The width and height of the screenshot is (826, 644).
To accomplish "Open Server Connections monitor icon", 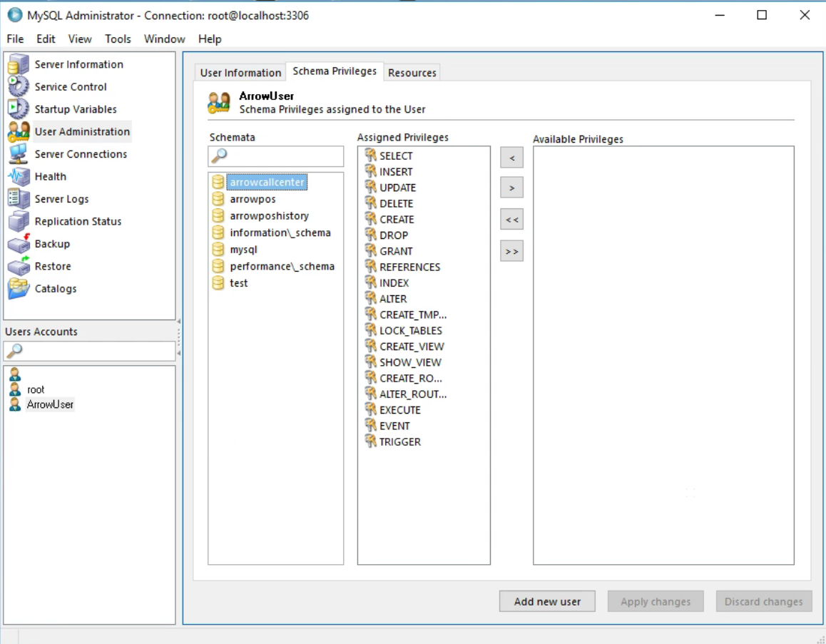I will [19, 154].
